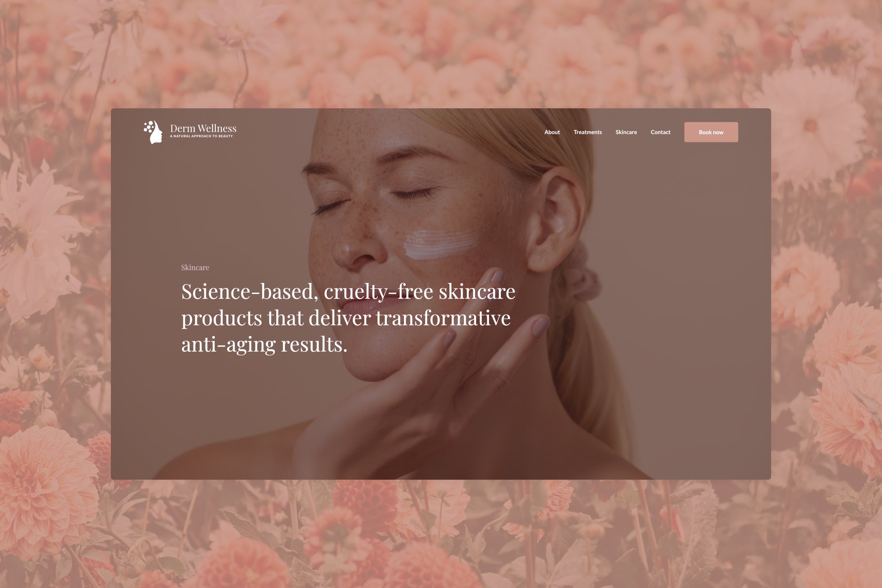
Task: Click the pale flower left of the hero card
Action: click(38, 240)
